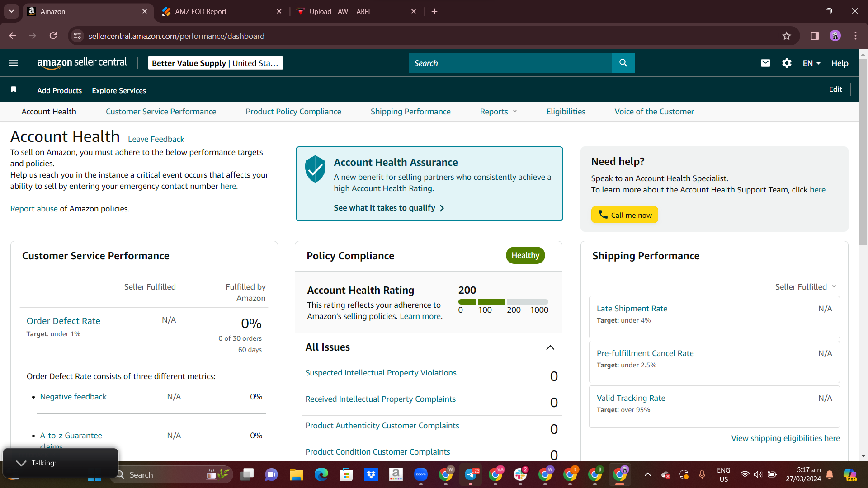This screenshot has width=868, height=488.
Task: Open the Order Defect Rate link
Action: [63, 321]
